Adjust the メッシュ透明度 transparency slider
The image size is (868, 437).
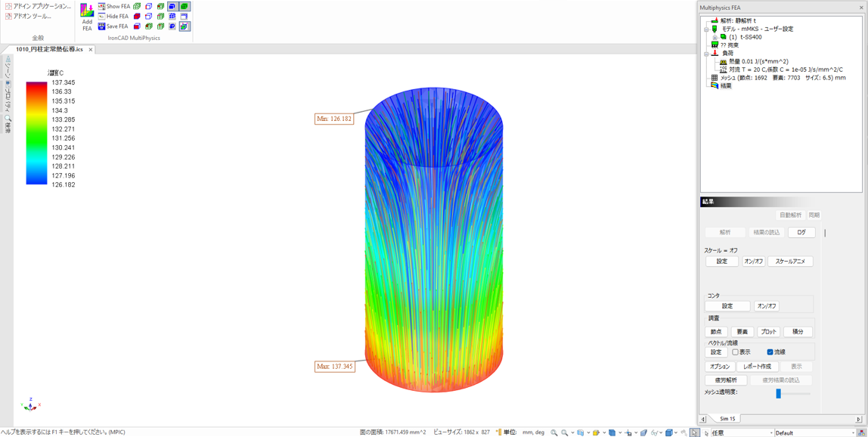coord(778,393)
